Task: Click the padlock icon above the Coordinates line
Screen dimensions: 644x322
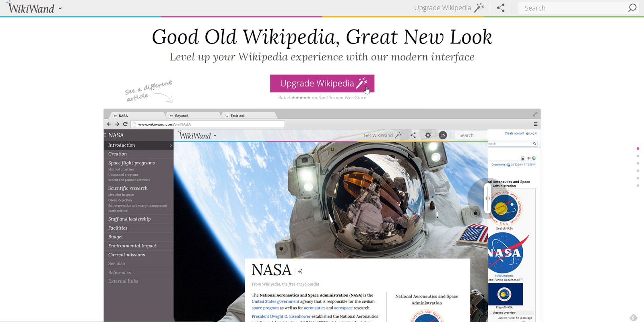Action: (523, 158)
